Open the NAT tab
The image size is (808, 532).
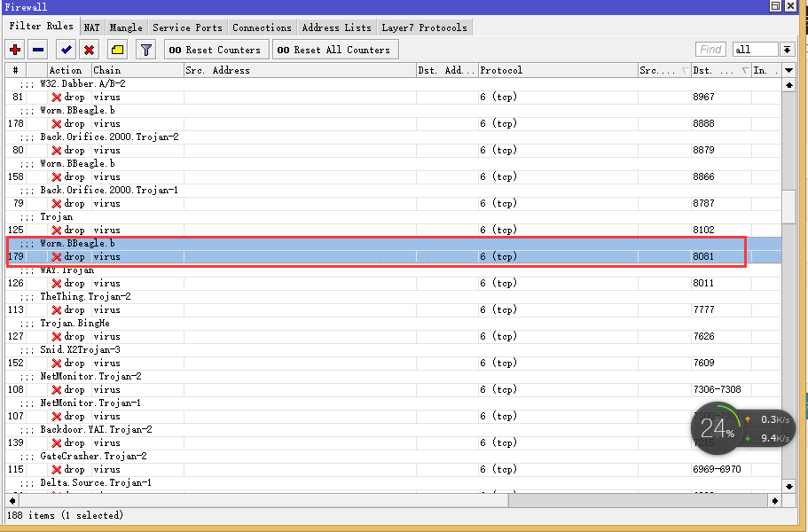[x=91, y=27]
